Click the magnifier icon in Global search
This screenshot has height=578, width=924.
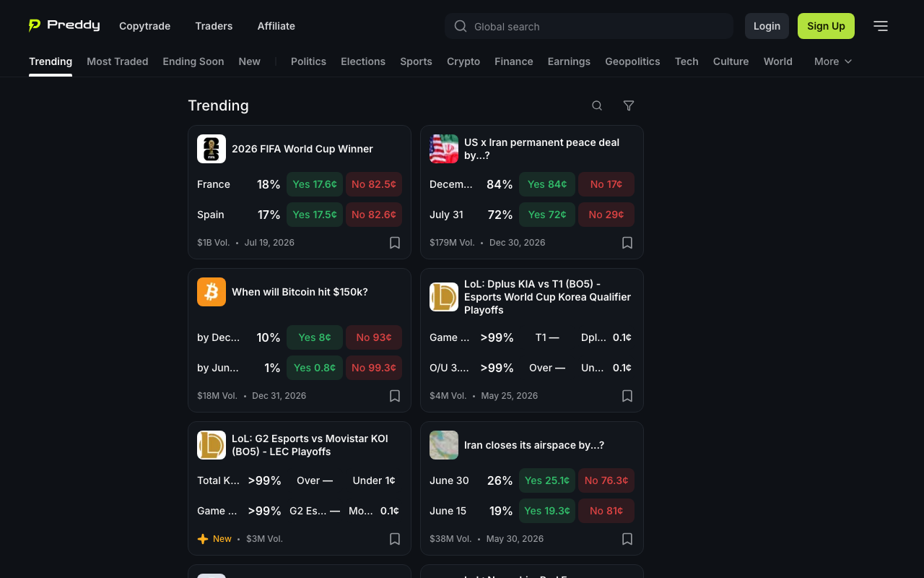pyautogui.click(x=461, y=27)
